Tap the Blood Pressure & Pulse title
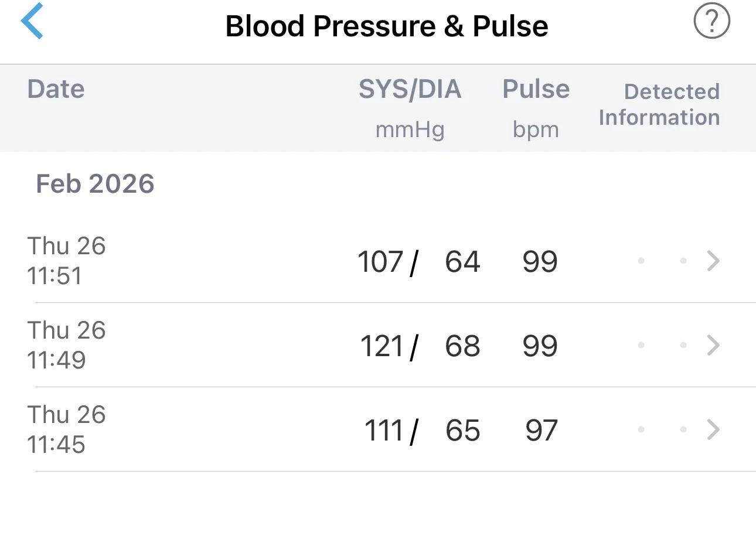Image resolution: width=756 pixels, height=553 pixels. 387,26
